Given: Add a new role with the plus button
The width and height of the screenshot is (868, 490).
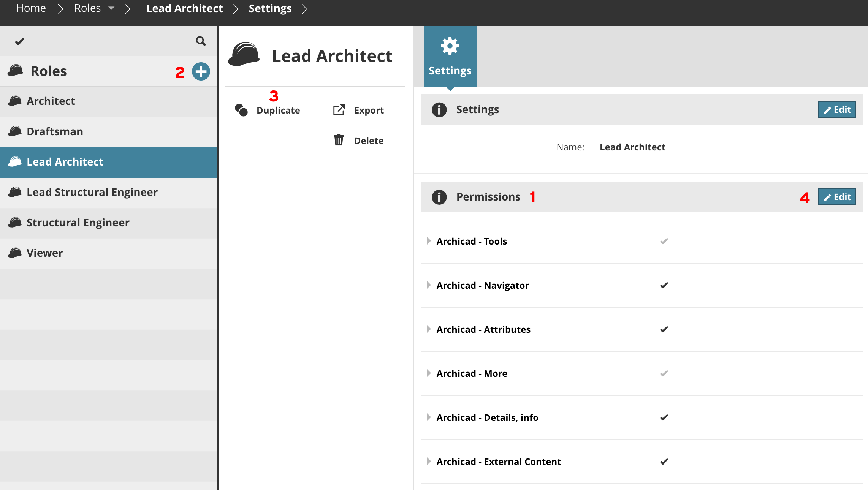Looking at the screenshot, I should click(201, 71).
